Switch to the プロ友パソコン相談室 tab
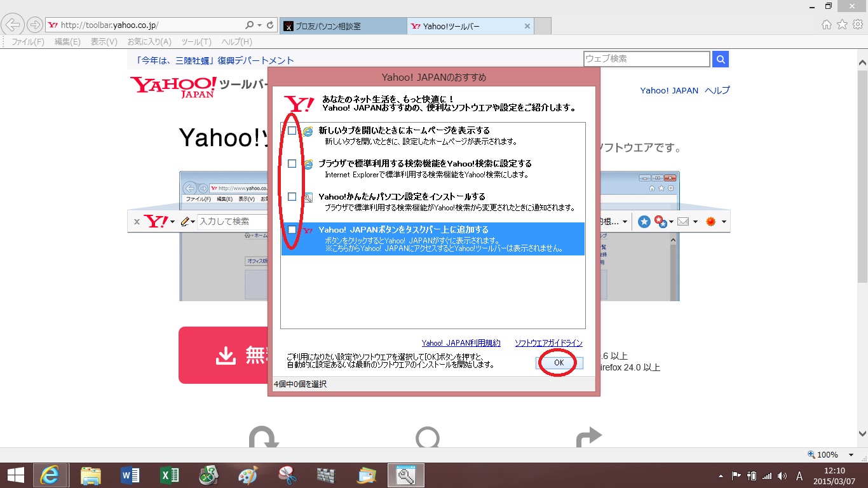 point(342,26)
